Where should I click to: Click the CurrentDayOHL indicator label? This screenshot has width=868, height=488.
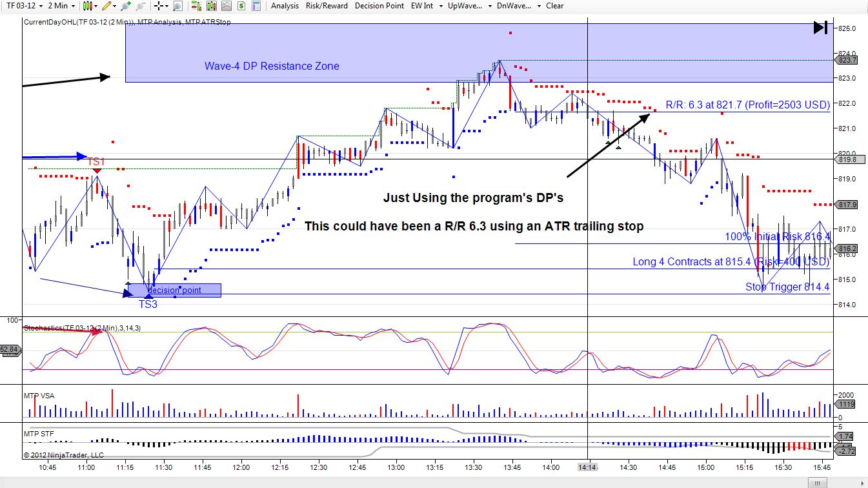click(x=126, y=22)
